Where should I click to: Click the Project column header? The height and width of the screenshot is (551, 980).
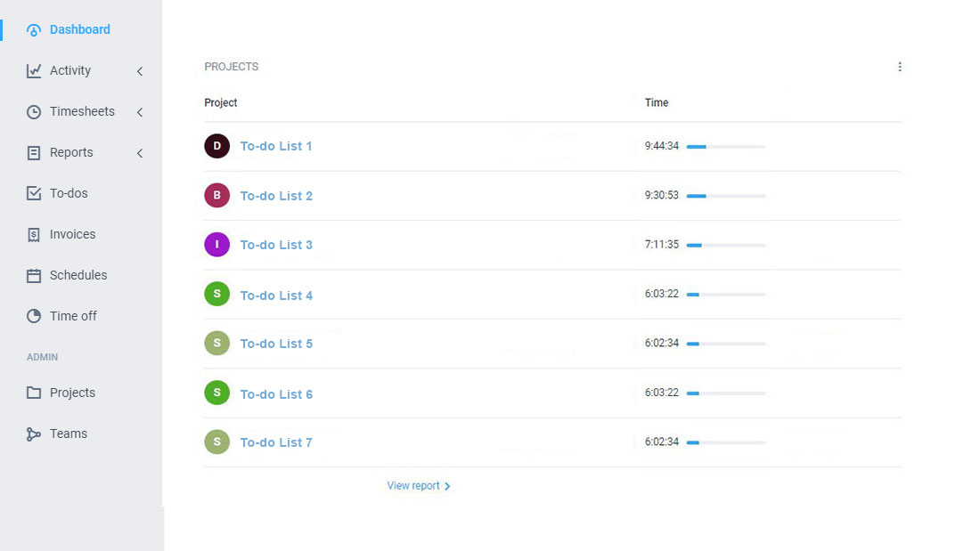(x=221, y=103)
